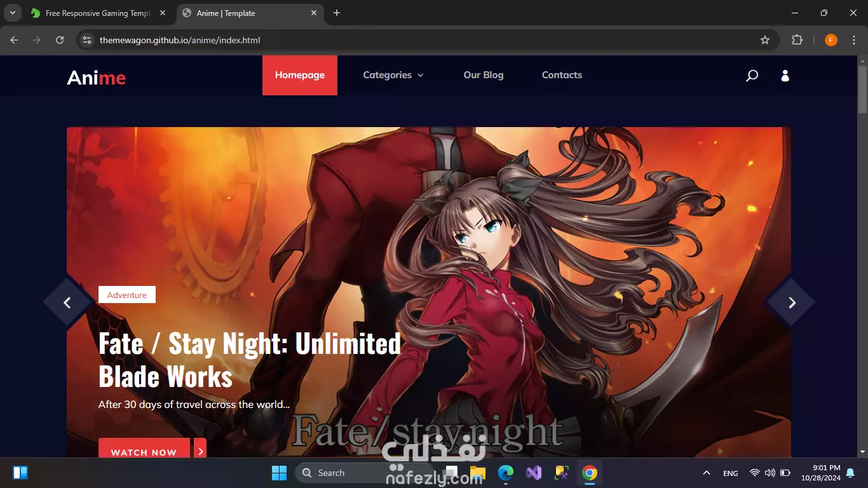Open Chrome three-dot menu
868x488 pixels.
pyautogui.click(x=853, y=40)
